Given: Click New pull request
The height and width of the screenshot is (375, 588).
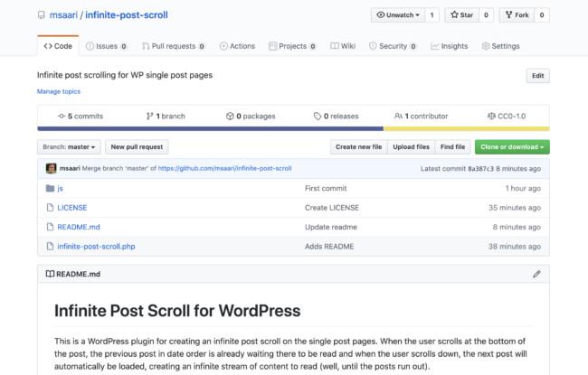Looking at the screenshot, I should [137, 147].
